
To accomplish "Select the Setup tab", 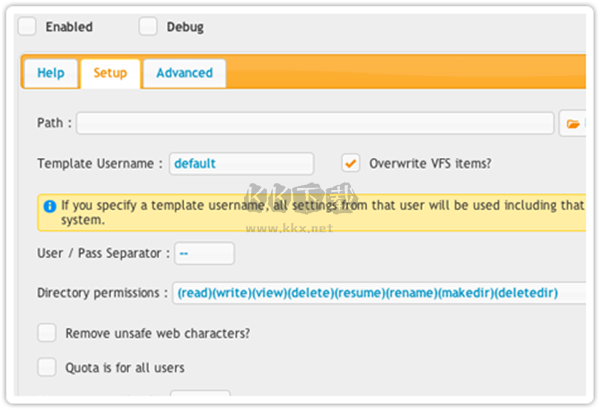I will 110,73.
